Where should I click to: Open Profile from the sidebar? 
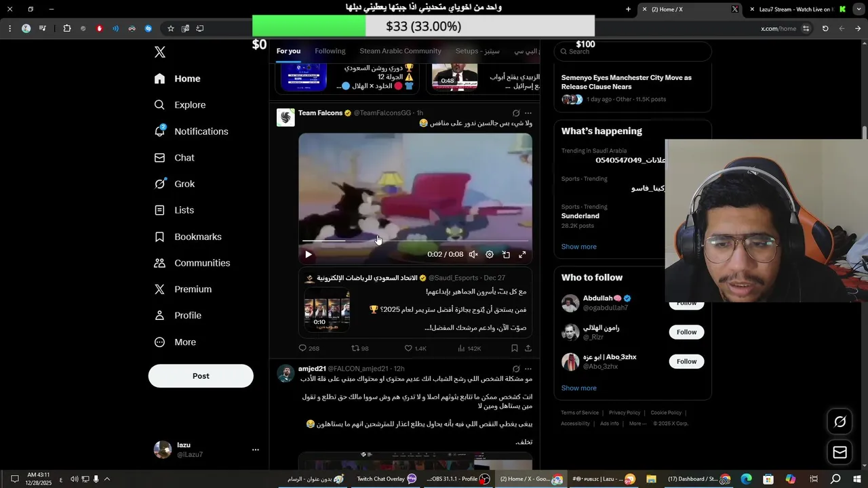178,316
